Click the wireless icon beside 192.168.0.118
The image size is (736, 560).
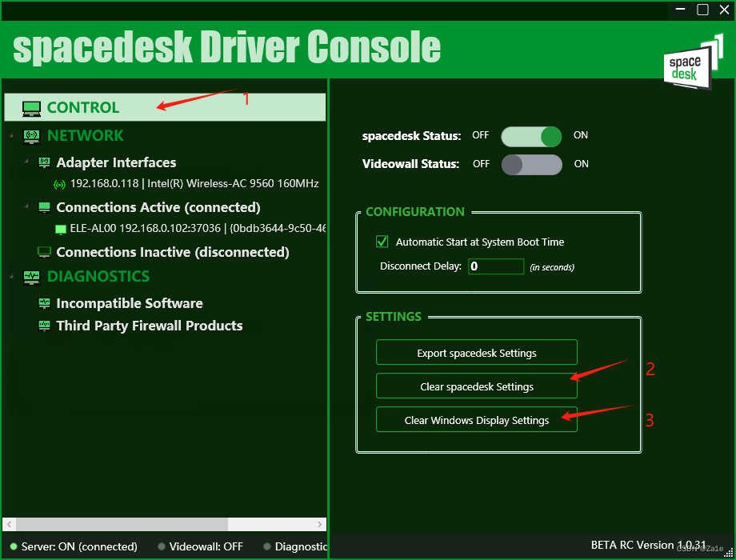coord(60,185)
